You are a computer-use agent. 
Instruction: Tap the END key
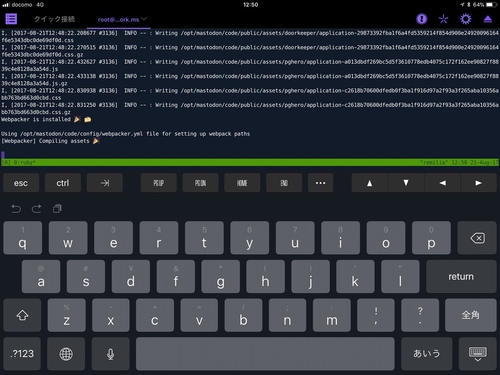[284, 183]
